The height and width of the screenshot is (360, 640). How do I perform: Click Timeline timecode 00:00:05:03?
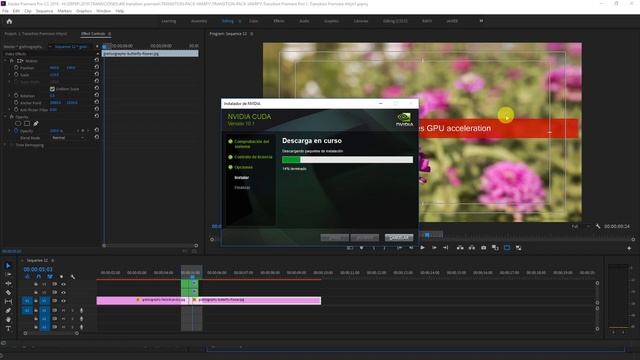click(38, 269)
